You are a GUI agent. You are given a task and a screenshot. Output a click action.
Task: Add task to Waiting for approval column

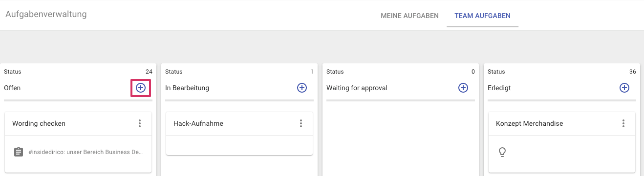point(463,88)
